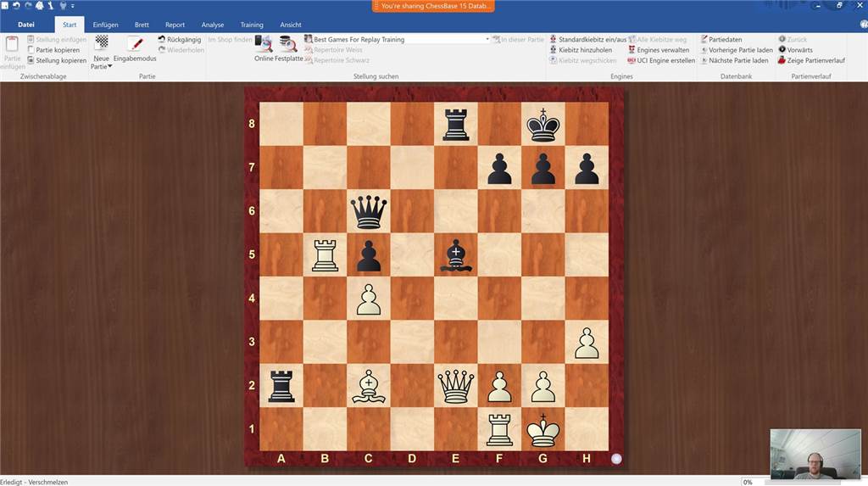Open Best Games For Replay Training dropdown
This screenshot has width=868, height=486.
tap(487, 39)
